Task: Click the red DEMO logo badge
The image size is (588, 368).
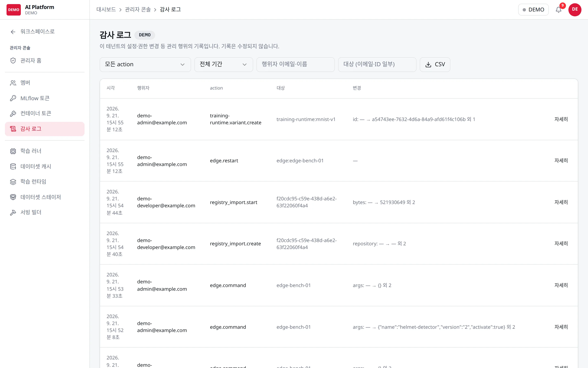Action: pyautogui.click(x=14, y=10)
